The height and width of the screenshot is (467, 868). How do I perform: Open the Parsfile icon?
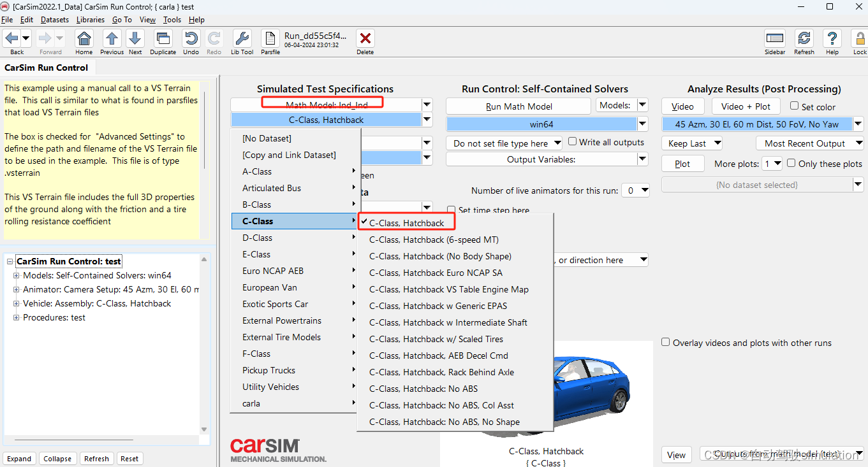click(x=270, y=38)
